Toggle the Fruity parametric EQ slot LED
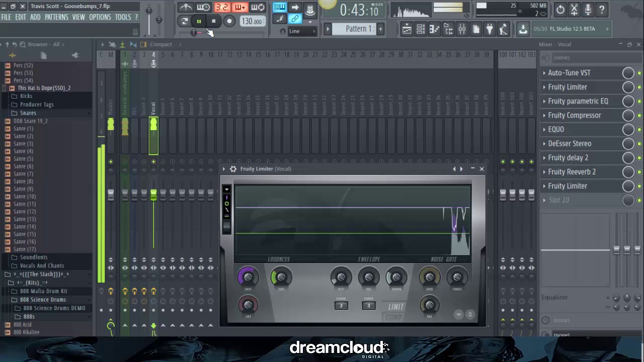Viewport: 644px width, 362px height. pos(639,101)
